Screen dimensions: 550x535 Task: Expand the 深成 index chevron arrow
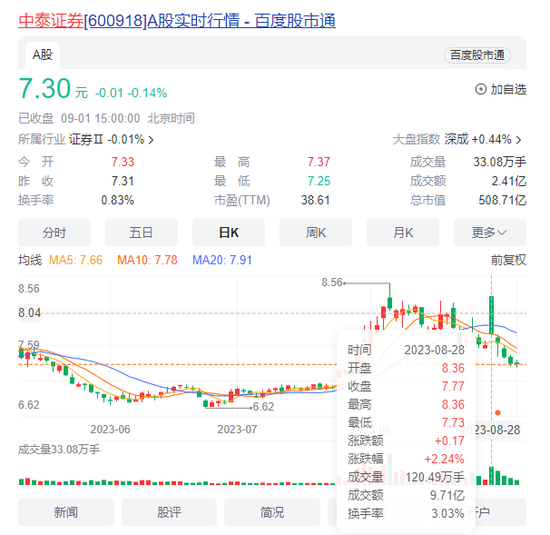tap(518, 140)
